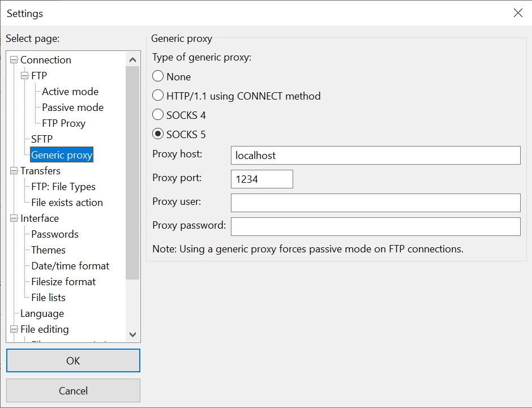Click inside the Proxy user field
This screenshot has width=532, height=408.
[x=375, y=202]
